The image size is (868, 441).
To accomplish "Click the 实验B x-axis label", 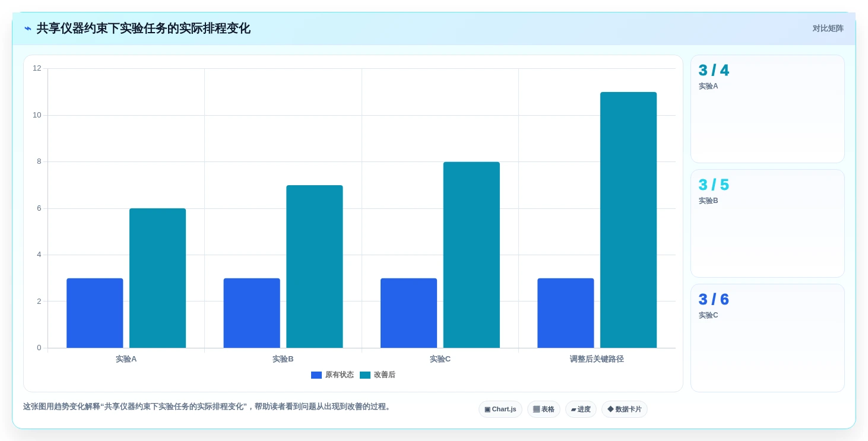I will pos(283,359).
